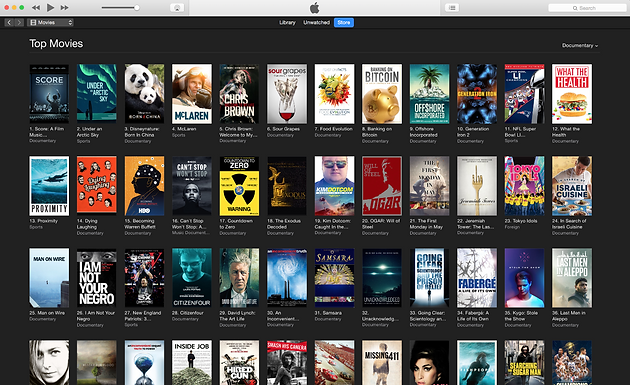The width and height of the screenshot is (630, 385).
Task: Click the Citizenfour title link
Action: click(188, 313)
